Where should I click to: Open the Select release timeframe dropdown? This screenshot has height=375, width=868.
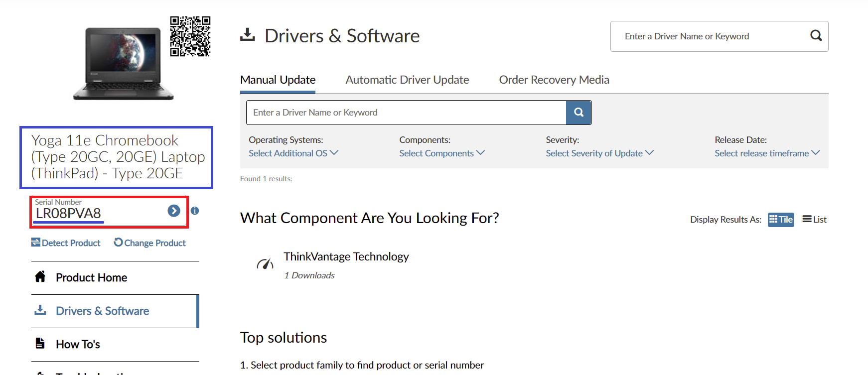[x=766, y=153]
